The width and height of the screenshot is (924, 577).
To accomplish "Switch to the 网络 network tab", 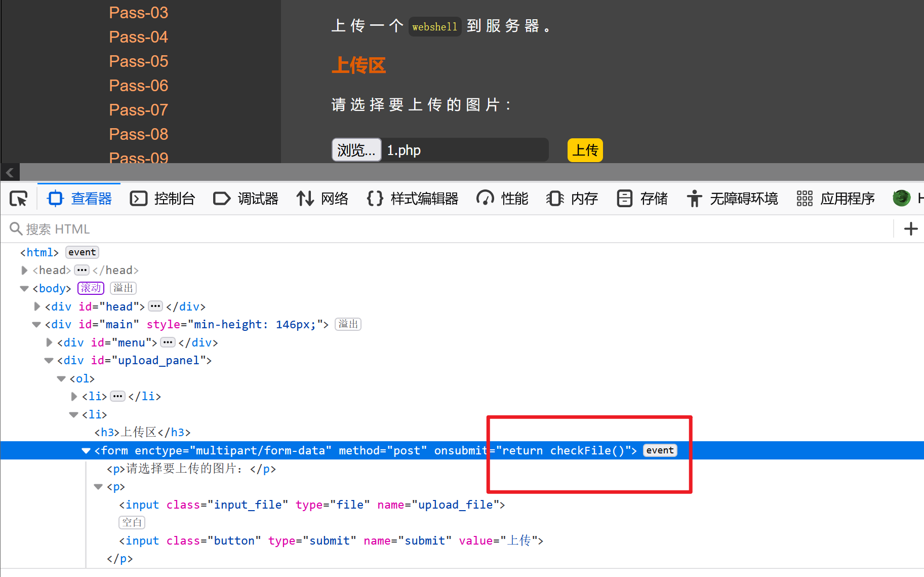I will 323,199.
